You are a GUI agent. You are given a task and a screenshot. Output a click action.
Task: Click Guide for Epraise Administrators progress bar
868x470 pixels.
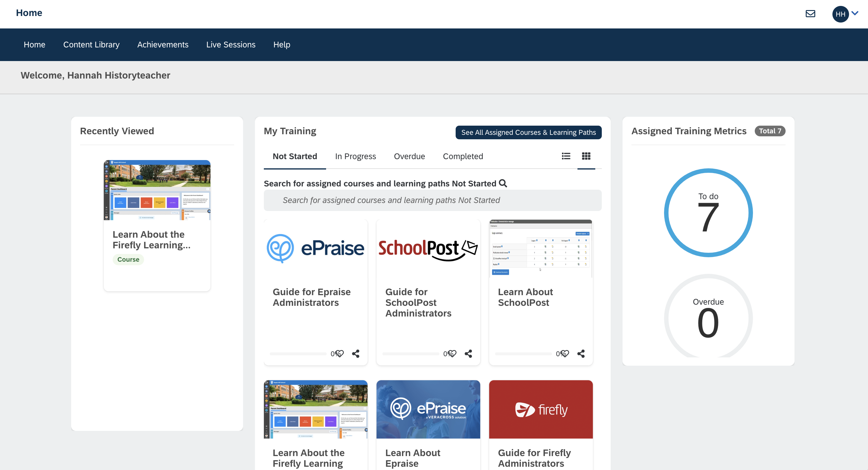[x=298, y=354]
